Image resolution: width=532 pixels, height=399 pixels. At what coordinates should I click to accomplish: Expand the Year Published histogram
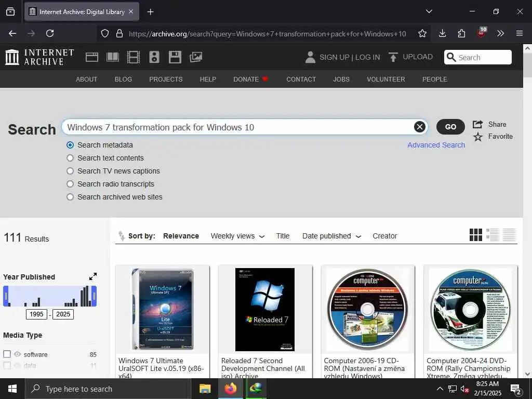coord(93,276)
